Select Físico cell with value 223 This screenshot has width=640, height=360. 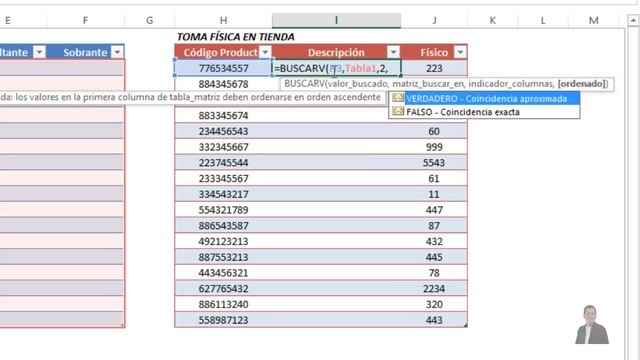pyautogui.click(x=434, y=68)
